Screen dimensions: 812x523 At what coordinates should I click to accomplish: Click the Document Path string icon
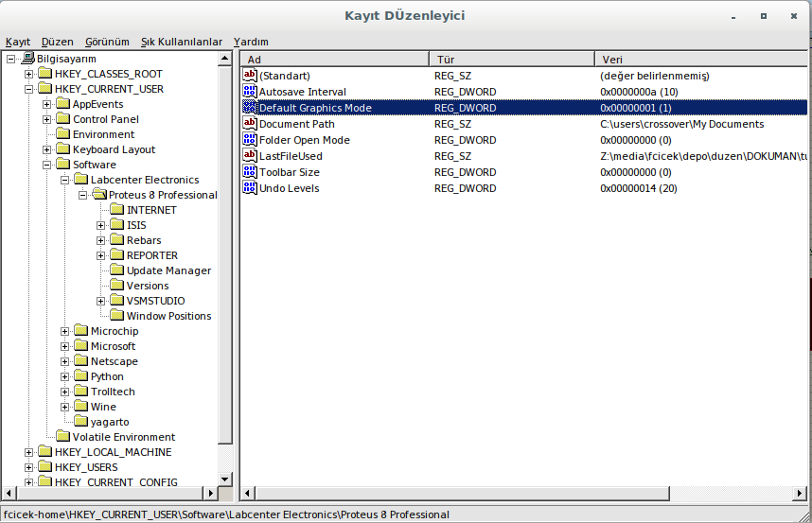coord(250,124)
